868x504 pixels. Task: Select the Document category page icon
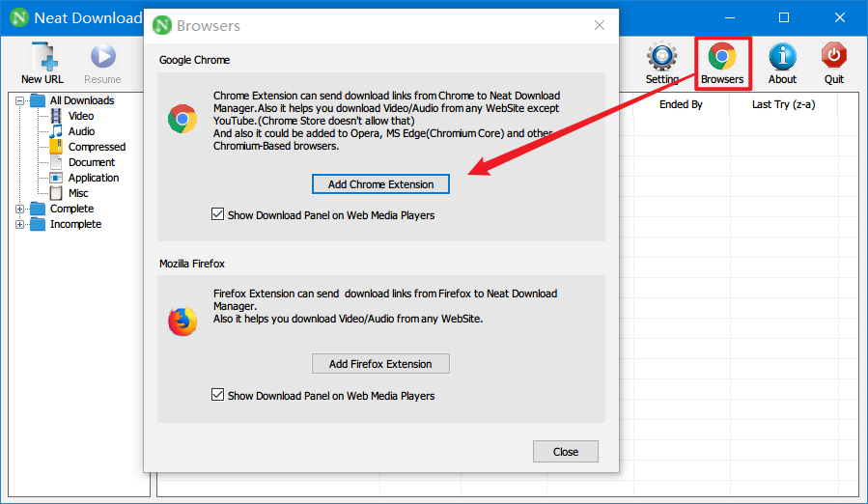point(56,162)
